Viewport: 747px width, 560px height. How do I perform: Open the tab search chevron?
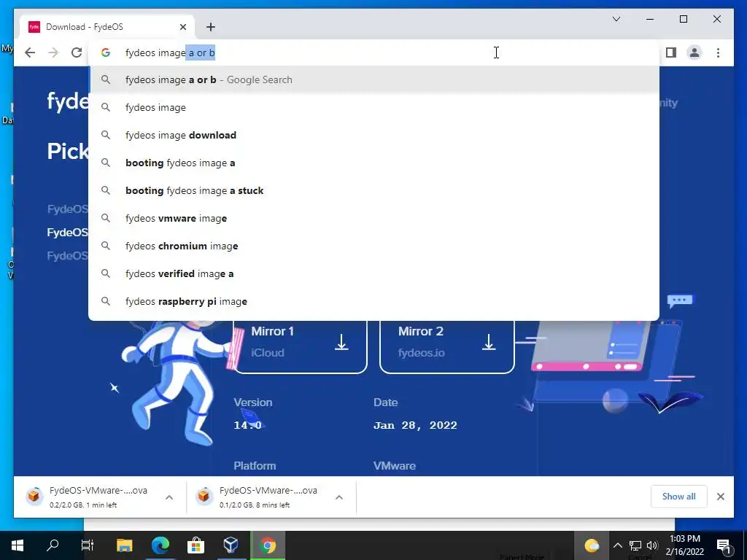pyautogui.click(x=616, y=19)
